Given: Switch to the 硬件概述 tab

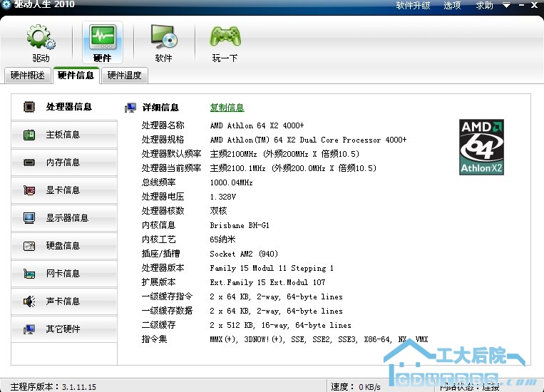Looking at the screenshot, I should coord(28,76).
